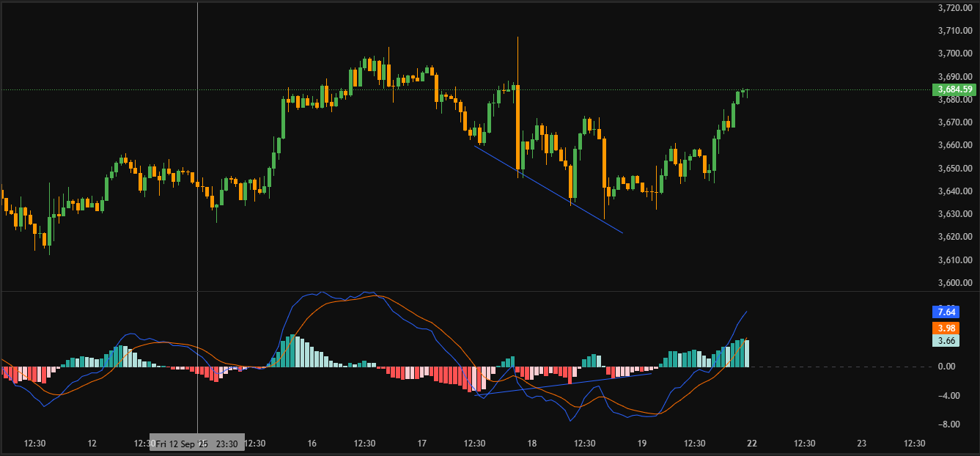The height and width of the screenshot is (456, 980).
Task: Select the orange 3.98 signal value label
Action: click(946, 328)
